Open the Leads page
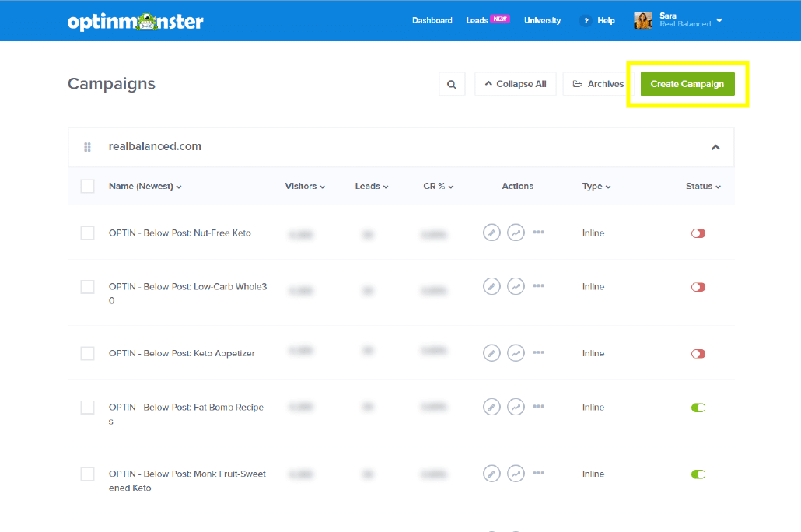This screenshot has height=532, width=801. point(477,20)
